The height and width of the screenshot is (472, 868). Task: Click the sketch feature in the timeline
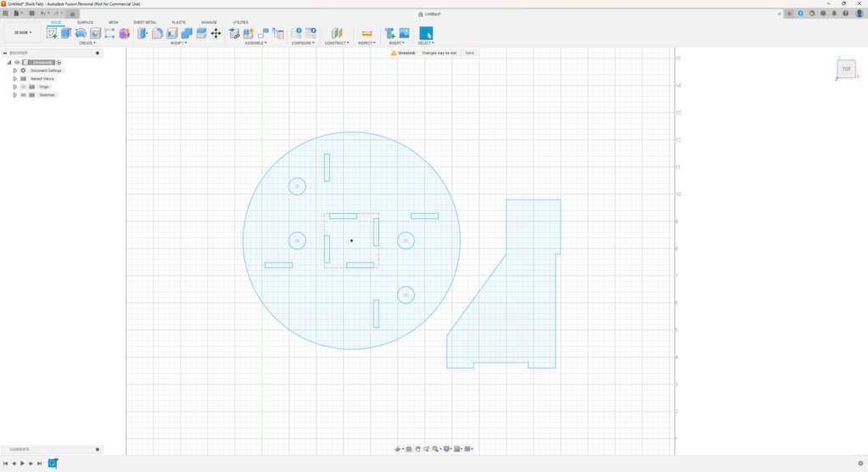tap(53, 464)
